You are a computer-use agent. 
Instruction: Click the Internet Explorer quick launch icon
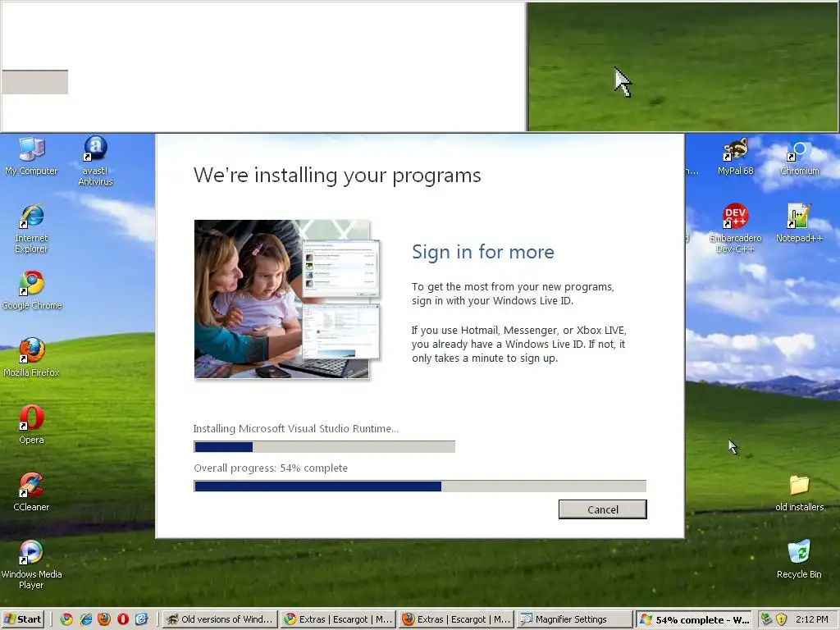click(85, 619)
